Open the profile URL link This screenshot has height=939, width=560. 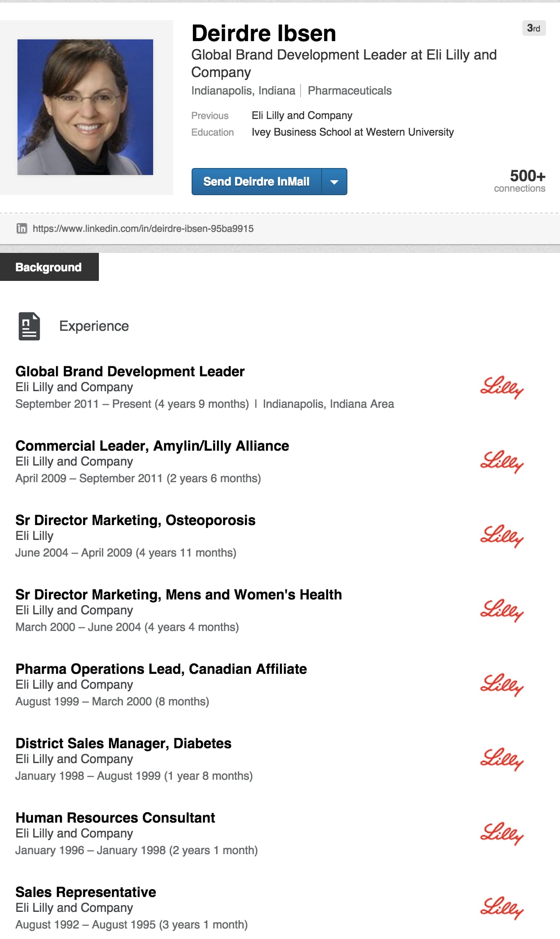[143, 228]
